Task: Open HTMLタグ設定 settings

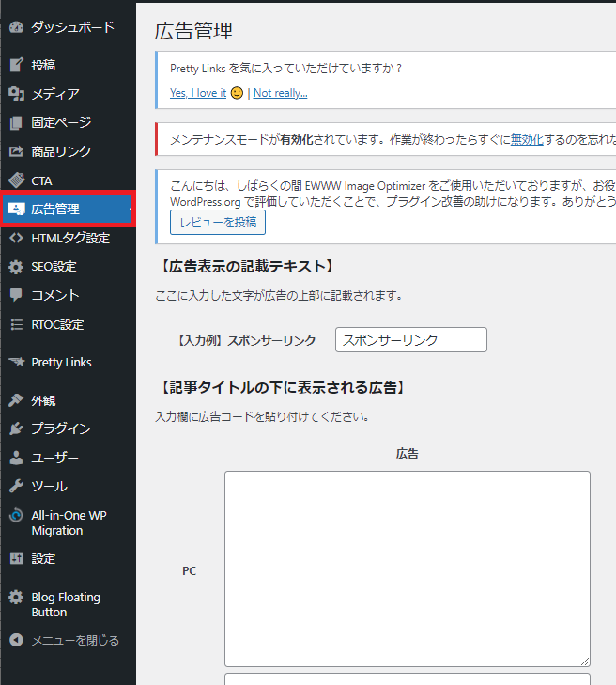Action: pyautogui.click(x=69, y=238)
